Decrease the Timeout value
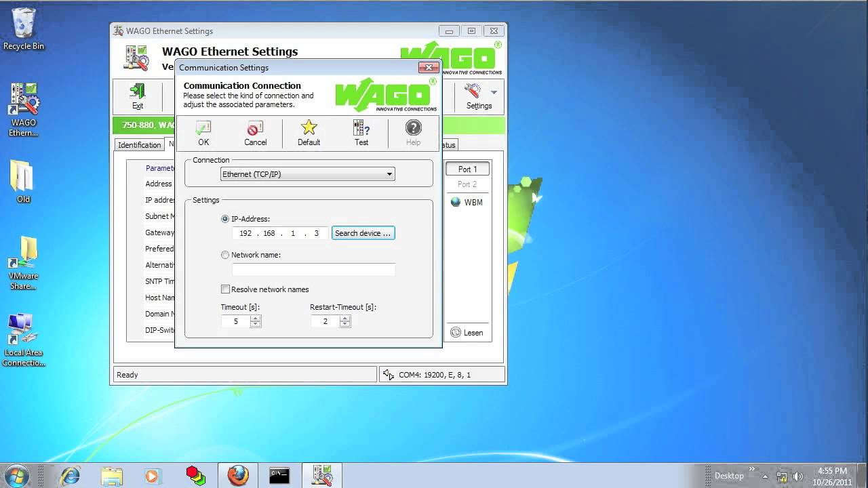Image resolution: width=868 pixels, height=488 pixels. coord(256,325)
